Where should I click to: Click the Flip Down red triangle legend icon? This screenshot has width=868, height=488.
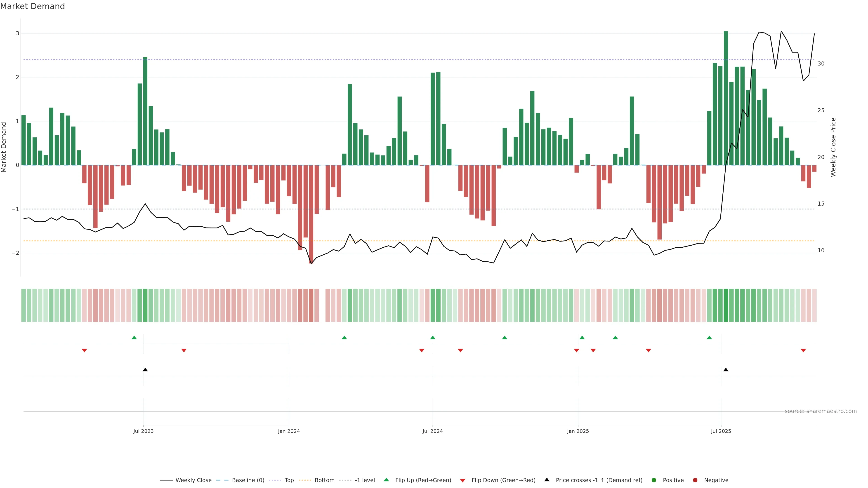463,480
